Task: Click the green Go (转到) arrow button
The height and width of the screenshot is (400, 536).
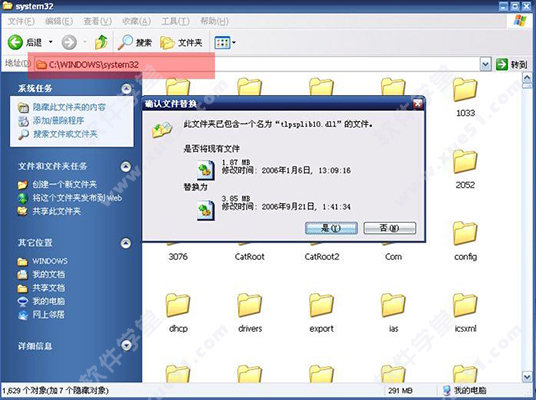Action: coord(502,64)
